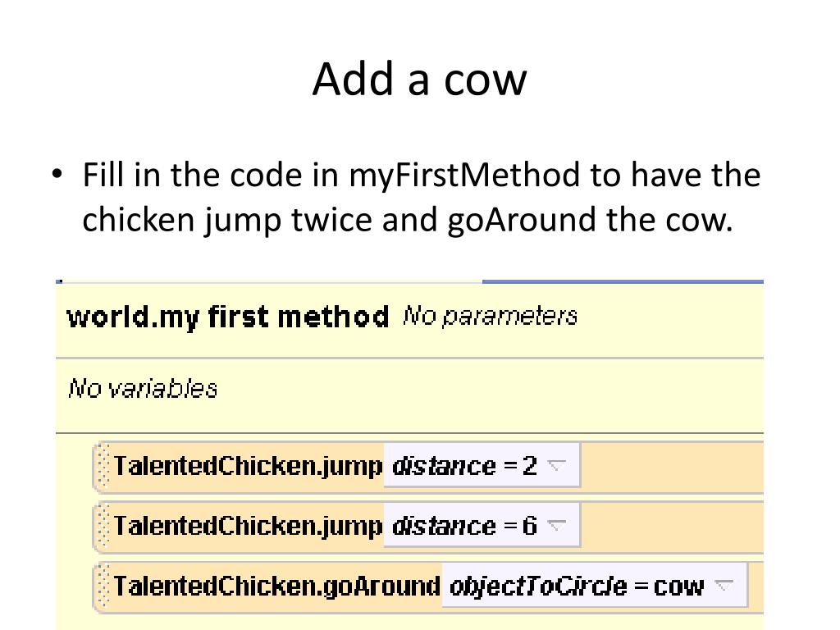This screenshot has height=630, width=840.
Task: Open the distance = 6 dropdown arrow
Action: point(557,526)
